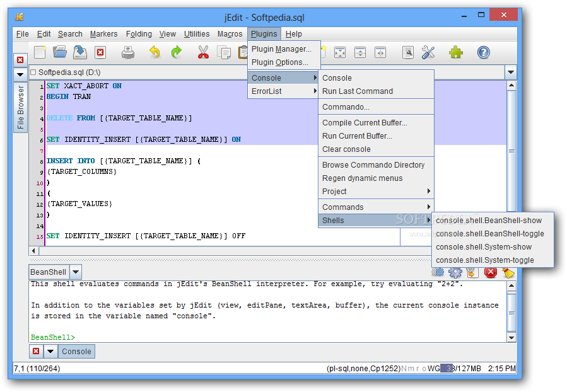This screenshot has height=392, width=567.
Task: Open the left dock's dropdown menu below the red X
Action: (20, 75)
